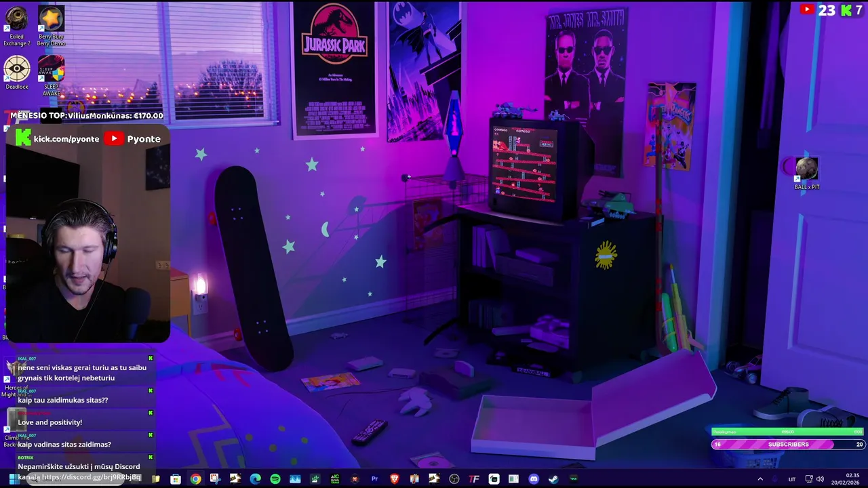
Task: Open the Exiled Exchange 2 desktop shortcut
Action: click(x=17, y=26)
